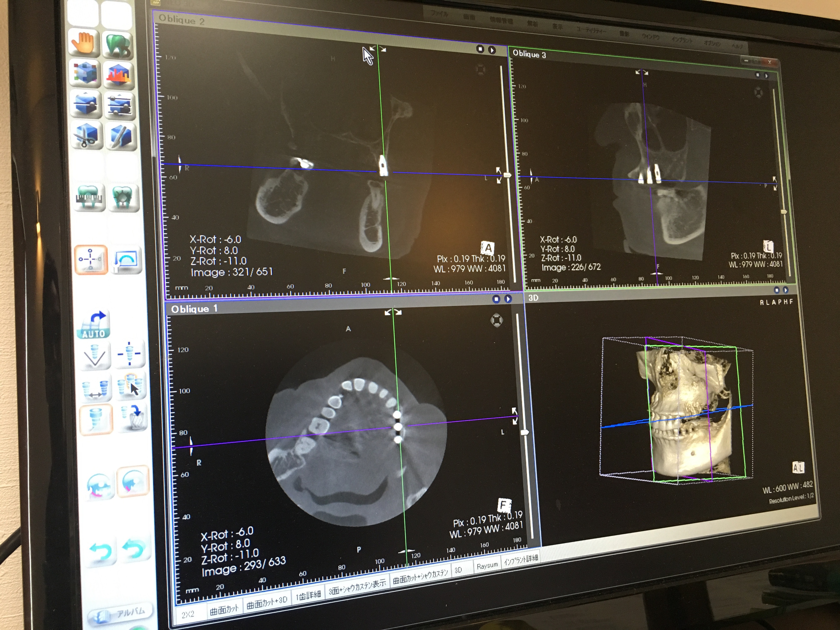Click stop button in Oblique 2 pane
The width and height of the screenshot is (840, 630).
480,49
